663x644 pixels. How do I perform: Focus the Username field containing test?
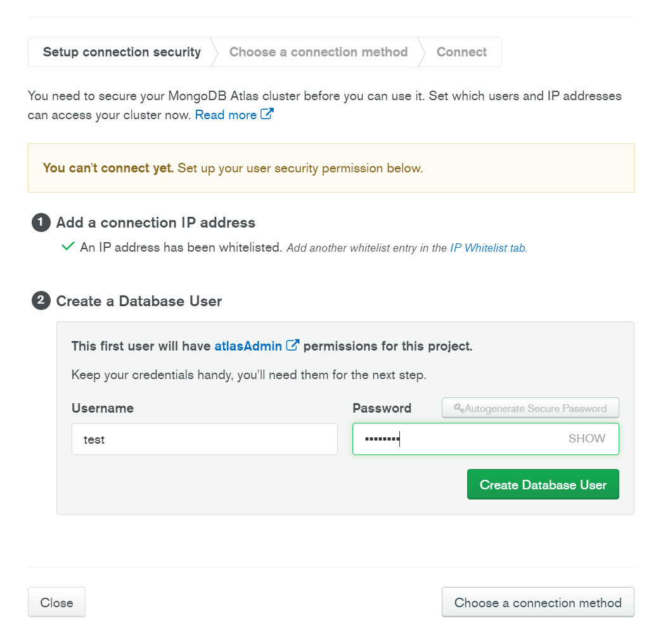pyautogui.click(x=204, y=439)
